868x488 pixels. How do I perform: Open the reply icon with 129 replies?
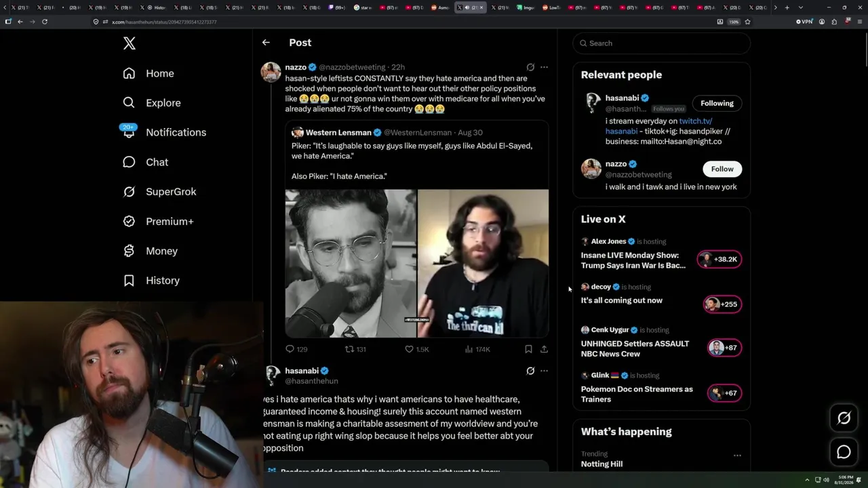[290, 349]
